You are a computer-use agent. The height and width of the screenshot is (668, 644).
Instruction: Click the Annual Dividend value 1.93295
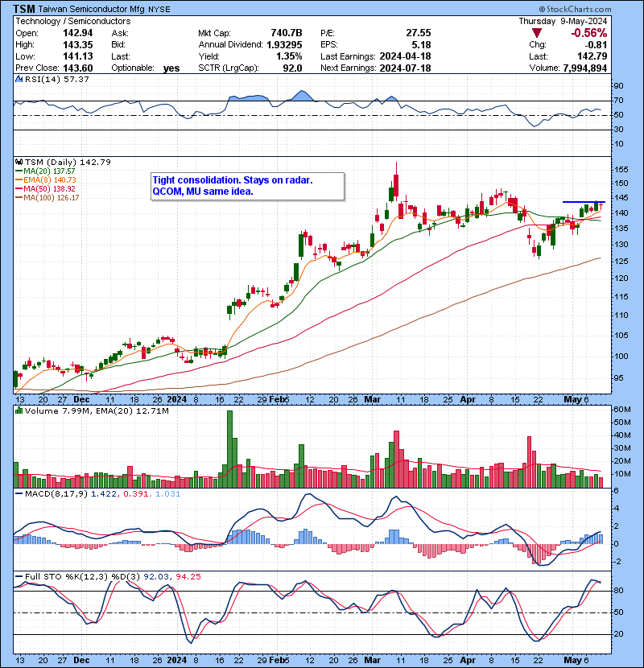284,44
